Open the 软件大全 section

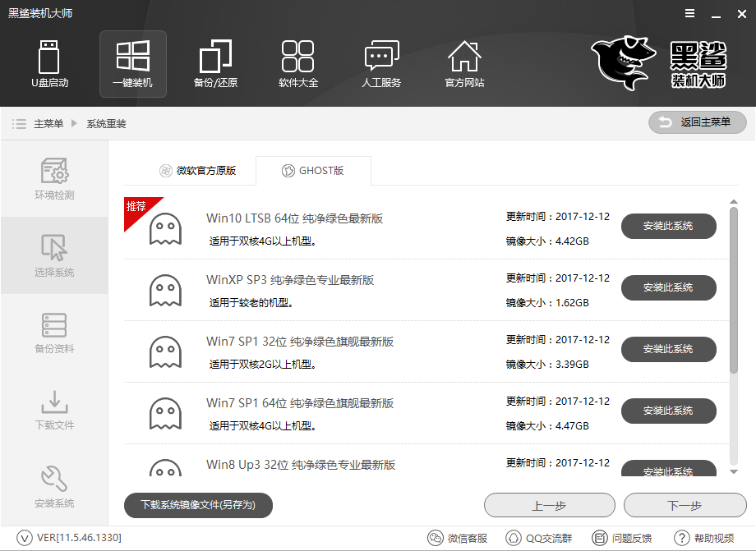[x=298, y=64]
